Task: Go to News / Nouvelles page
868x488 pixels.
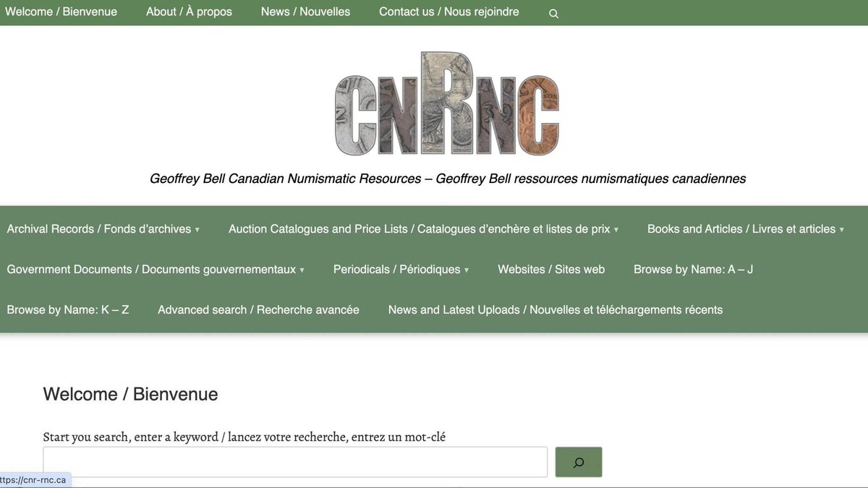Action: click(x=305, y=12)
